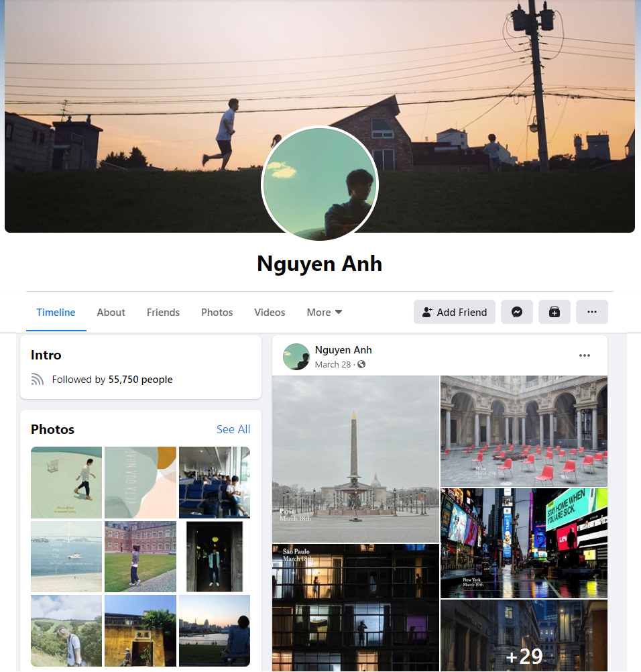Open the +29 more photos tile
The width and height of the screenshot is (641, 672).
[x=524, y=636]
